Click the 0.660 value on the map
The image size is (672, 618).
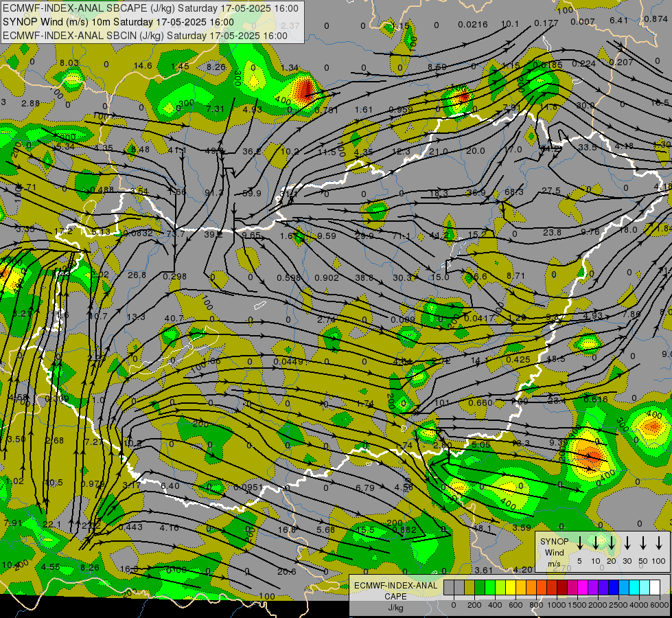[480, 402]
